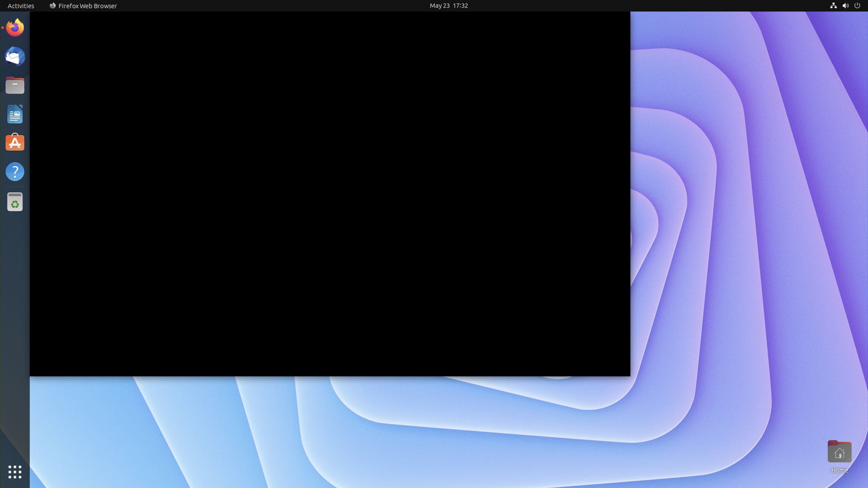
Task: Open the Activities overview
Action: pos(20,6)
